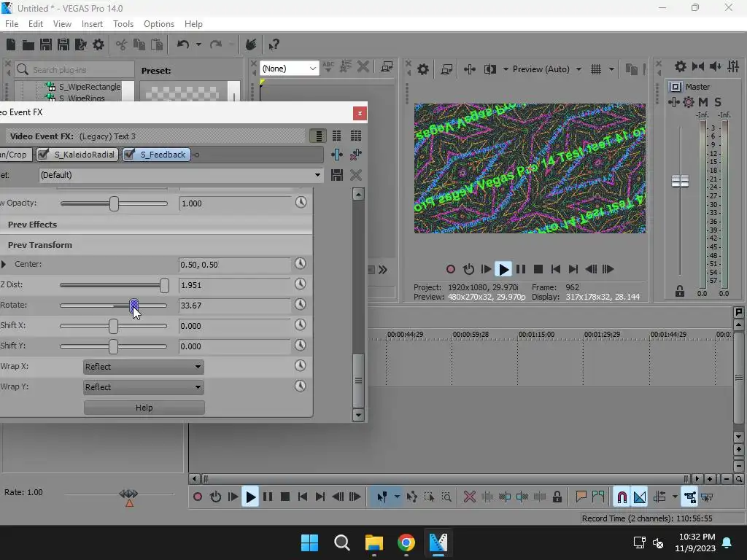
Task: Toggle Master Mute M button
Action: point(703,102)
